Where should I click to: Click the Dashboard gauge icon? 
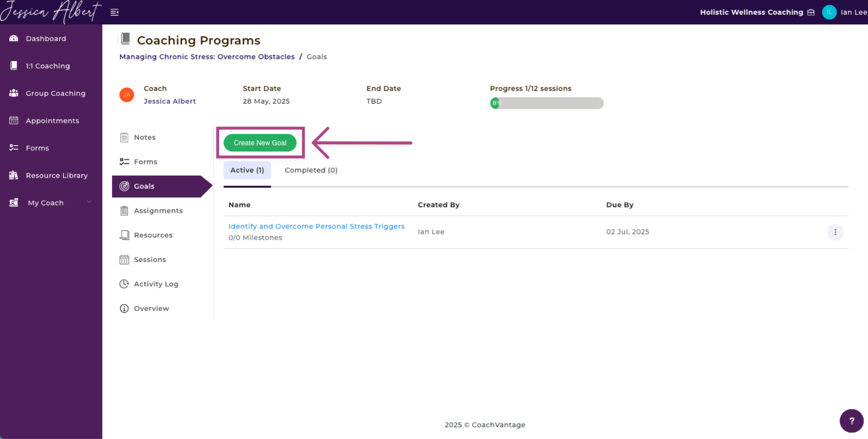click(x=14, y=38)
